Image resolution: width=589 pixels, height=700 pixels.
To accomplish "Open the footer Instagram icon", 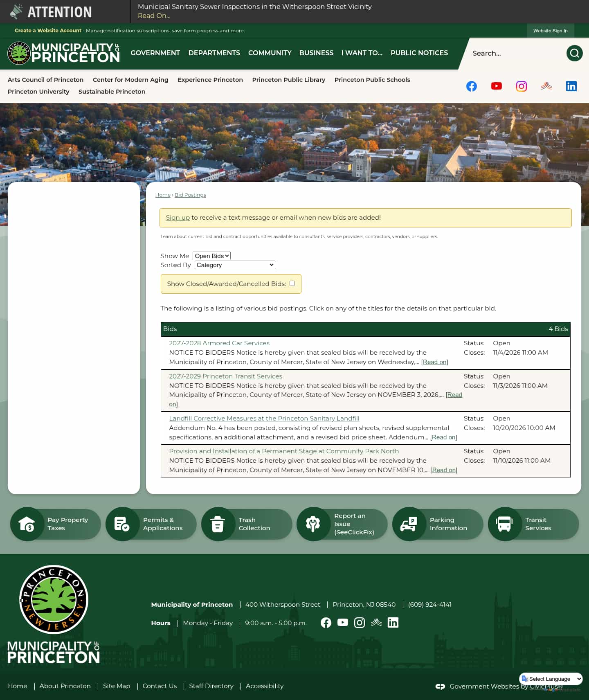I will click(360, 623).
